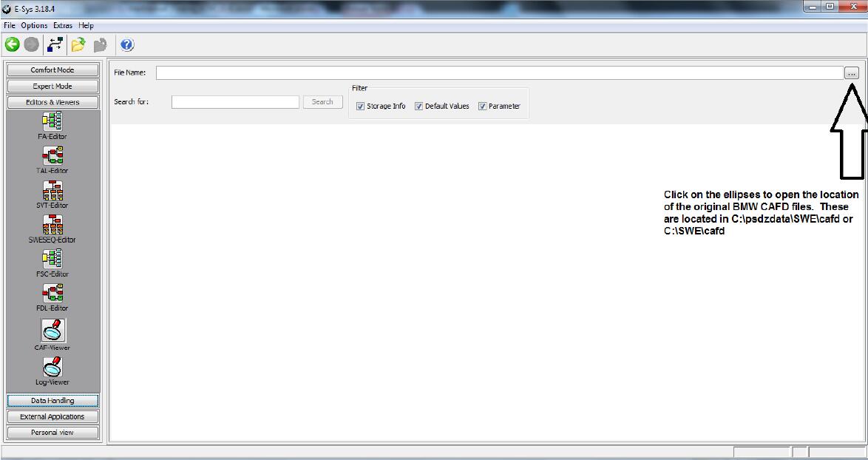This screenshot has height=460, width=868.
Task: Click the Open folder toolbar icon
Action: pyautogui.click(x=78, y=45)
